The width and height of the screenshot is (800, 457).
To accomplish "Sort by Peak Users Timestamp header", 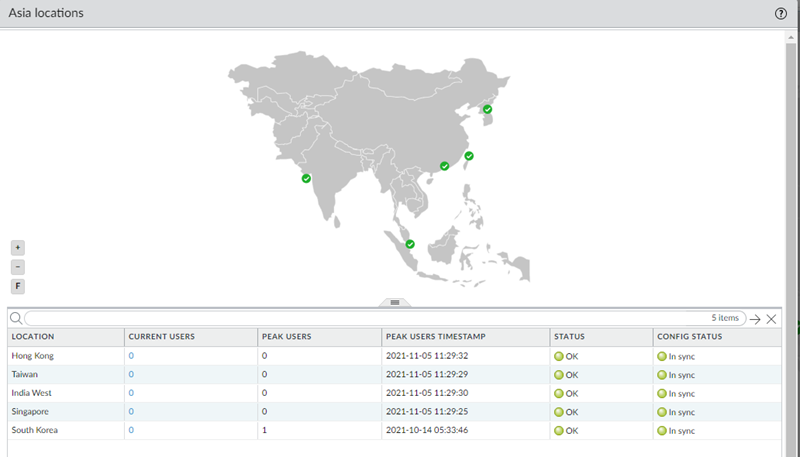I will click(x=465, y=337).
